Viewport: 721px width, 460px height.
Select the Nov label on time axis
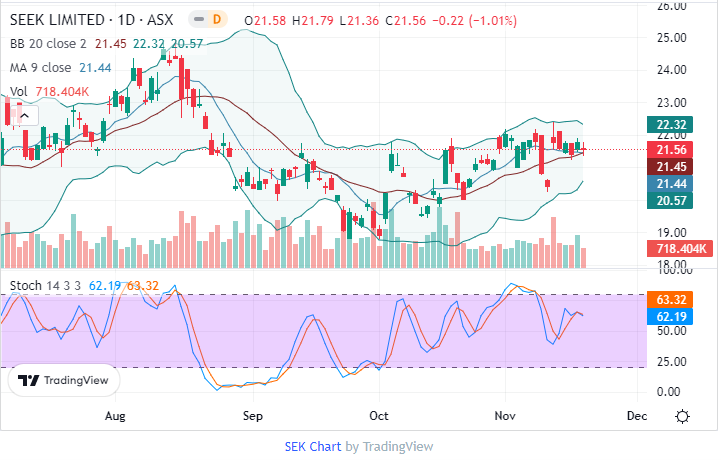[505, 415]
